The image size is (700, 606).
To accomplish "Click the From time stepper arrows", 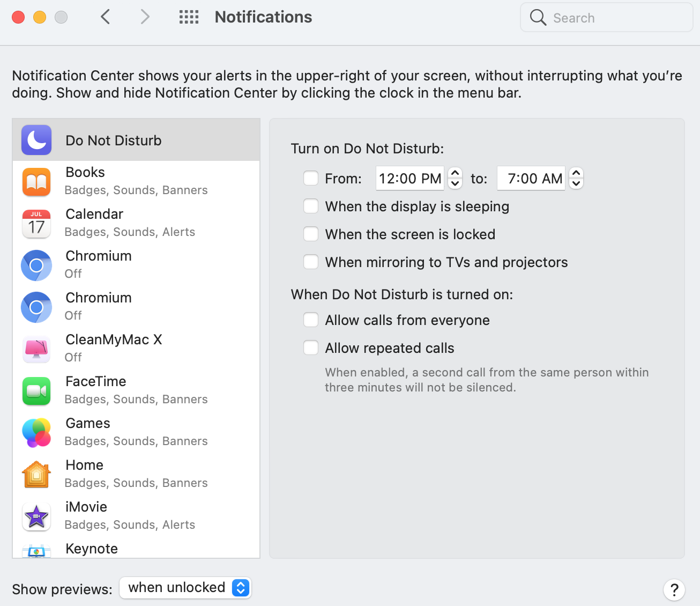I will pyautogui.click(x=455, y=178).
